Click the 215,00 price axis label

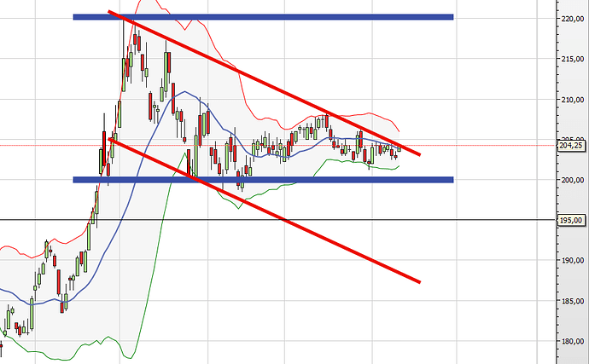[x=572, y=58]
